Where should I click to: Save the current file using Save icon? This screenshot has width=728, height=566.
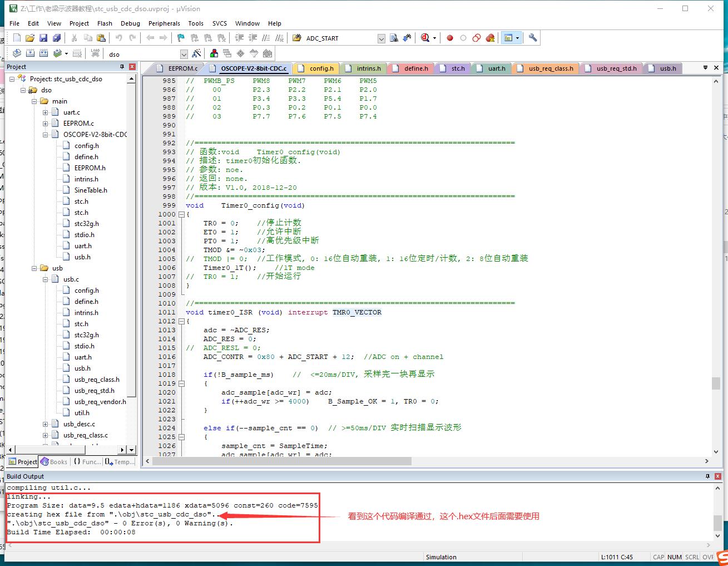click(43, 38)
